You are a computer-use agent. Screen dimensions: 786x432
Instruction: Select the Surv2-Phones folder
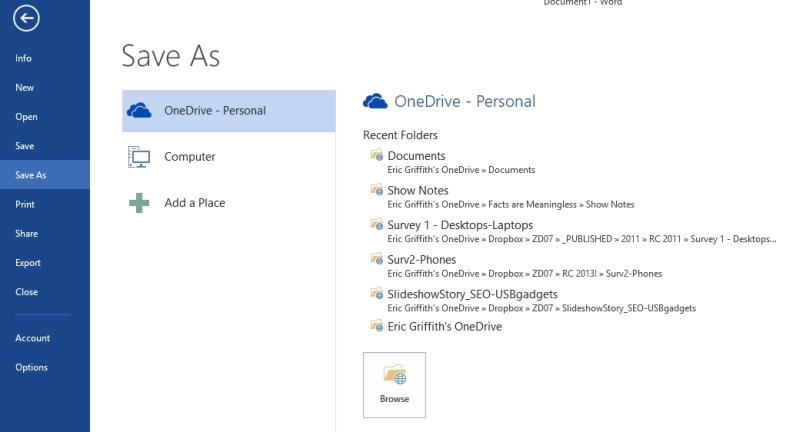[x=422, y=260]
